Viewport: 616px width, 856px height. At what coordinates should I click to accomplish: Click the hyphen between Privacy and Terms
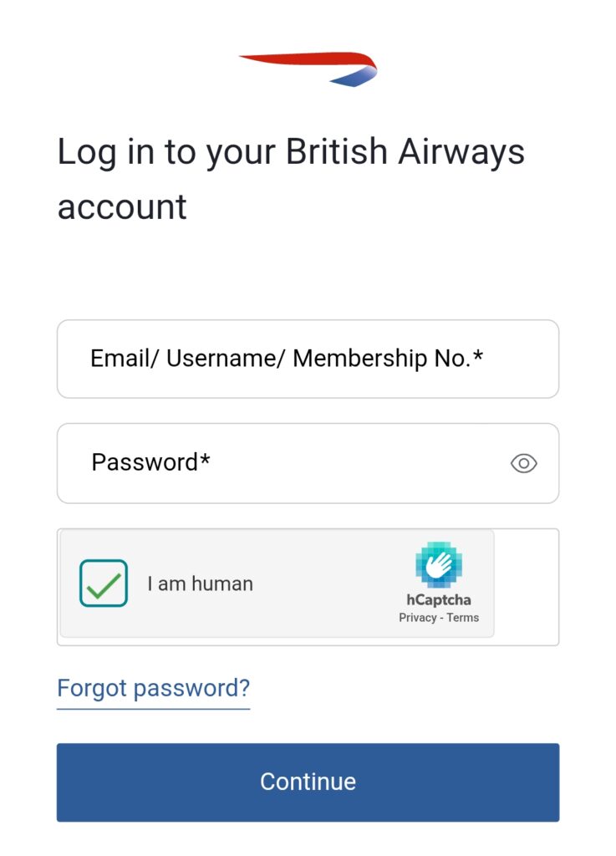coord(442,618)
